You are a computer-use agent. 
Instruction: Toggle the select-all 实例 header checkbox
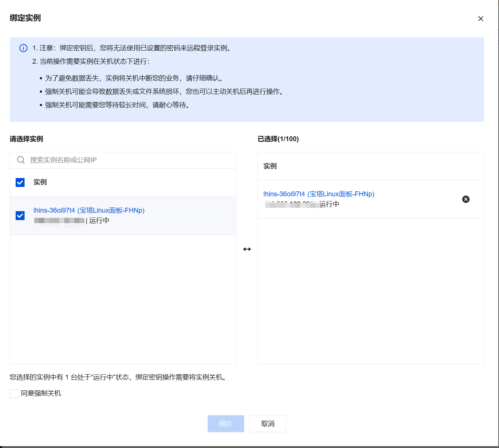tap(20, 182)
